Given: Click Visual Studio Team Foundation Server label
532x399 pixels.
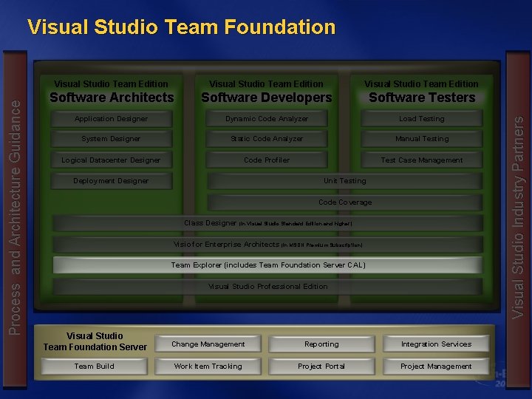Looking at the screenshot, I should coord(95,341).
